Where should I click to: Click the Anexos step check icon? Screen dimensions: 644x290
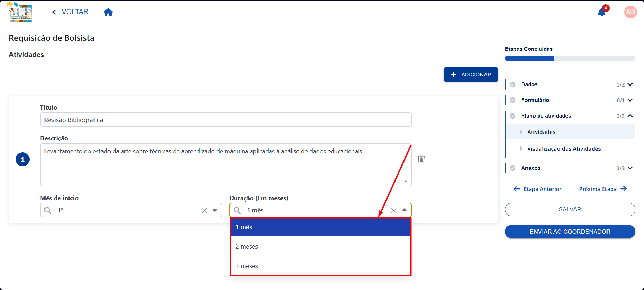pos(513,168)
